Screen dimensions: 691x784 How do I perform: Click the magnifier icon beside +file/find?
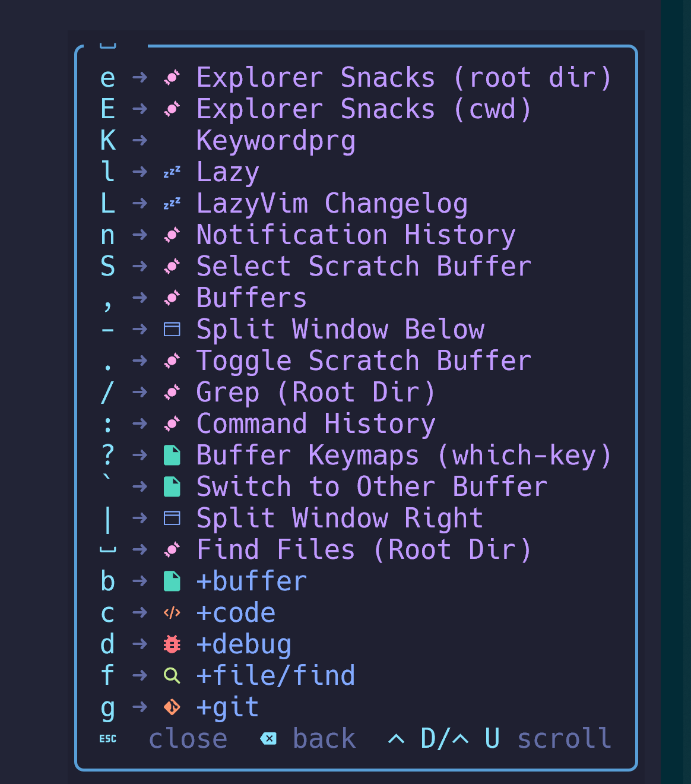[172, 675]
